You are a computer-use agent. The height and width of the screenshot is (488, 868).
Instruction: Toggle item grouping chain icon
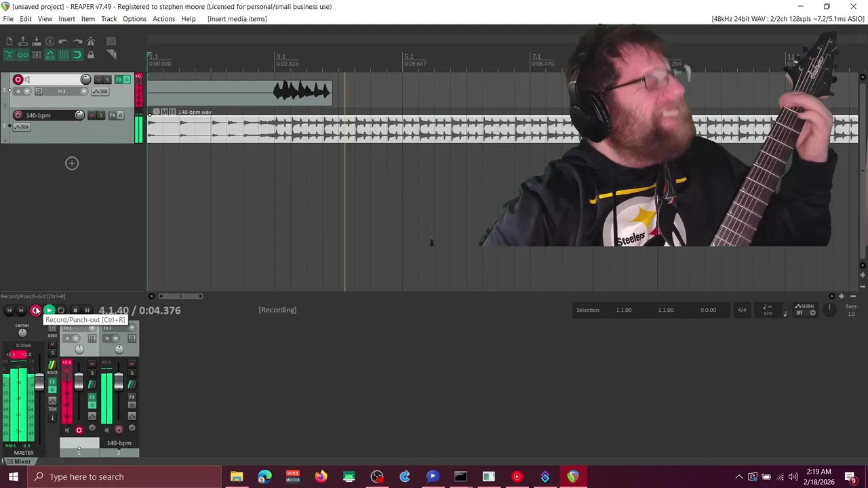23,55
